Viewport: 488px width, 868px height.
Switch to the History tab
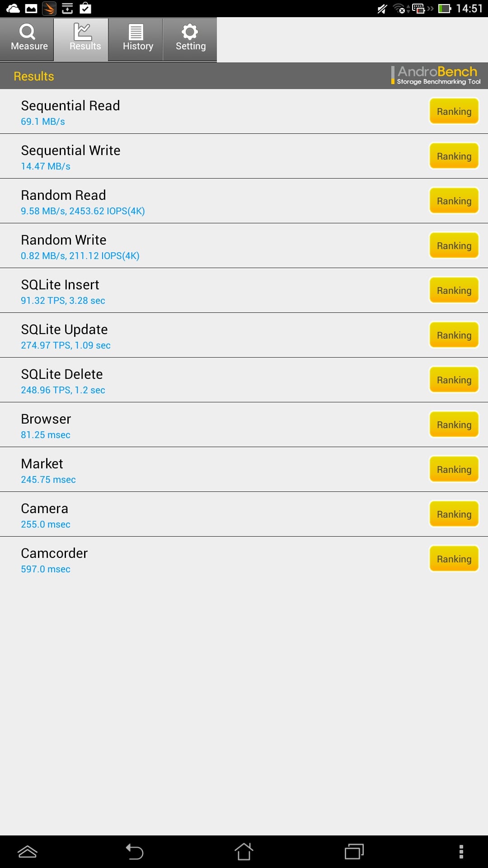(136, 39)
